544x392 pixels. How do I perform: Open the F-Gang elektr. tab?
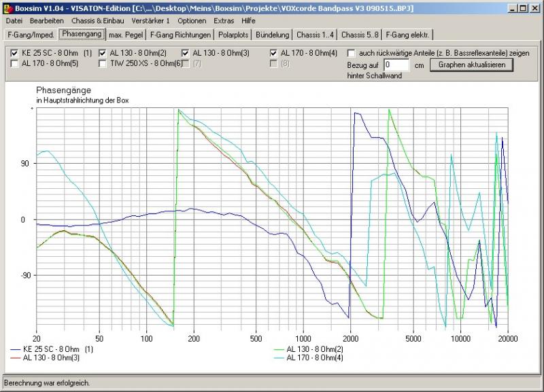pyautogui.click(x=407, y=35)
